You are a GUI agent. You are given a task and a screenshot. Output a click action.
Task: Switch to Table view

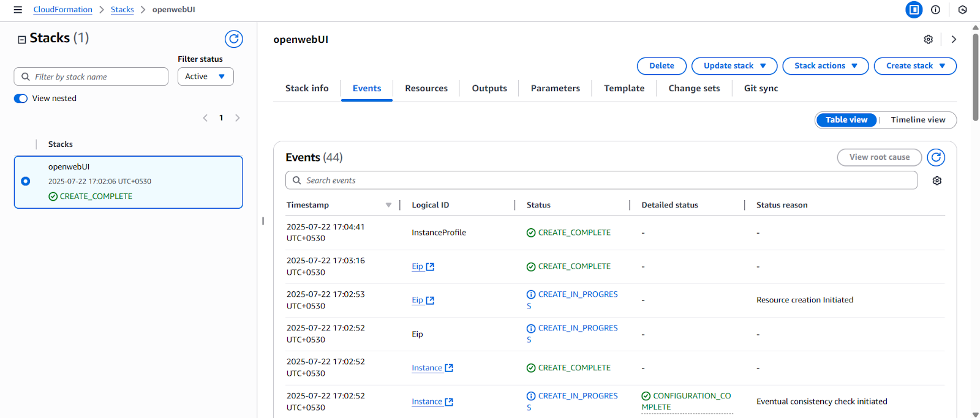pos(846,120)
